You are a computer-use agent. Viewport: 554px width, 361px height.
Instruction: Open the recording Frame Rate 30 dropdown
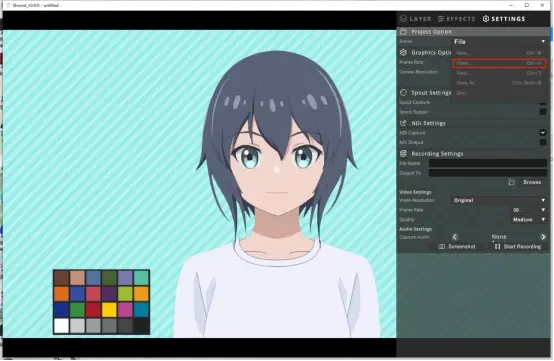pyautogui.click(x=529, y=210)
